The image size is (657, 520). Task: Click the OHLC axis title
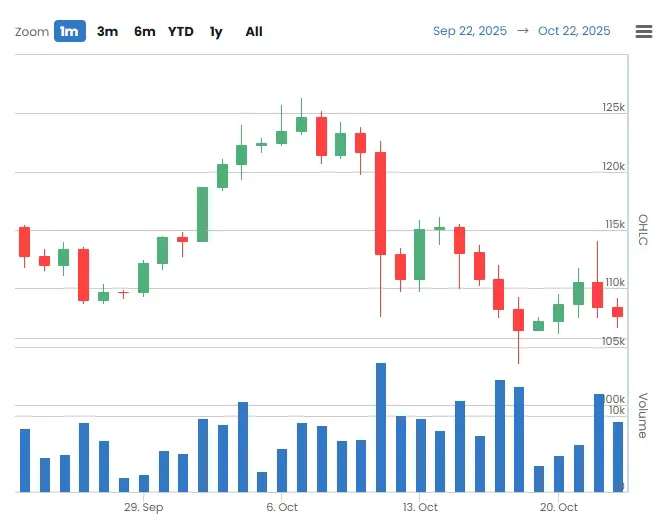[x=643, y=229]
